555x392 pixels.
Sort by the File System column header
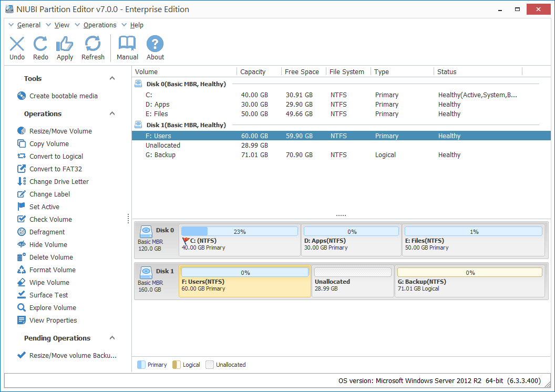(348, 71)
